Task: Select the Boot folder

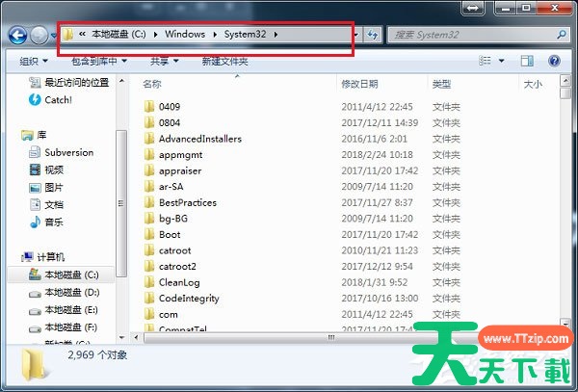Action: pyautogui.click(x=162, y=234)
